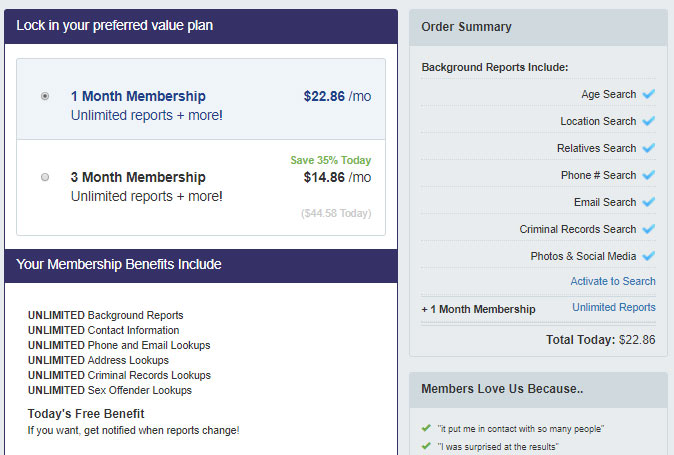Click the Location Search checkmark icon
This screenshot has height=455, width=674.
pos(649,121)
